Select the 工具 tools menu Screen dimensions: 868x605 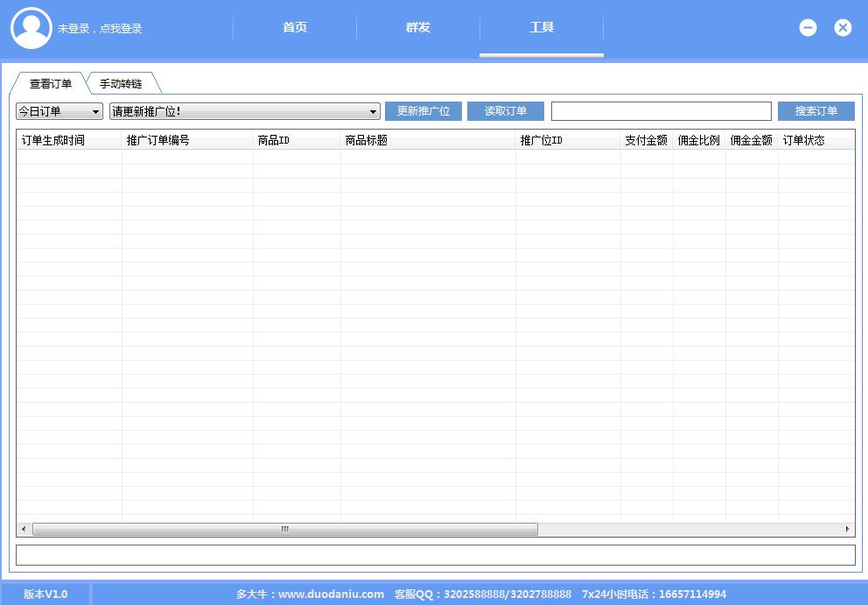pos(542,28)
